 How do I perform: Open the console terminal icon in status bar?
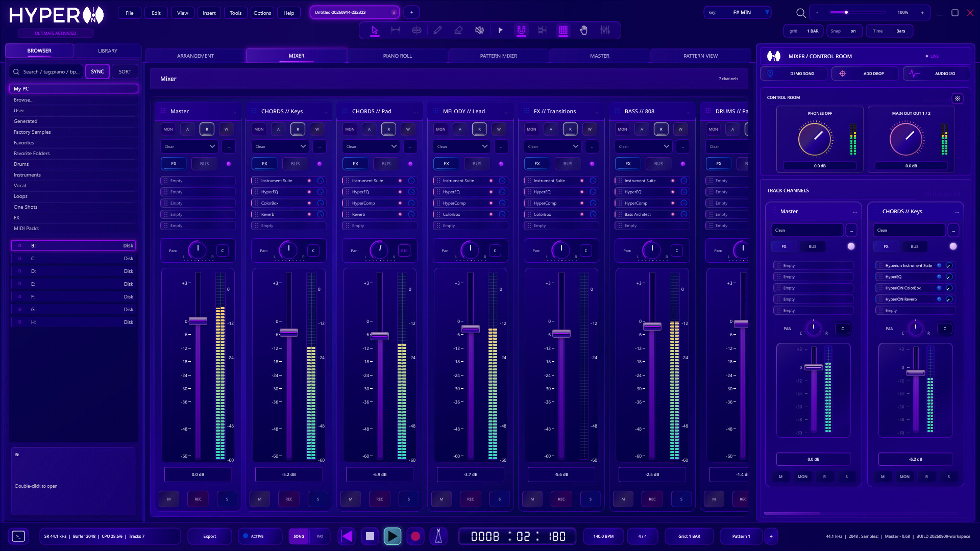click(18, 536)
